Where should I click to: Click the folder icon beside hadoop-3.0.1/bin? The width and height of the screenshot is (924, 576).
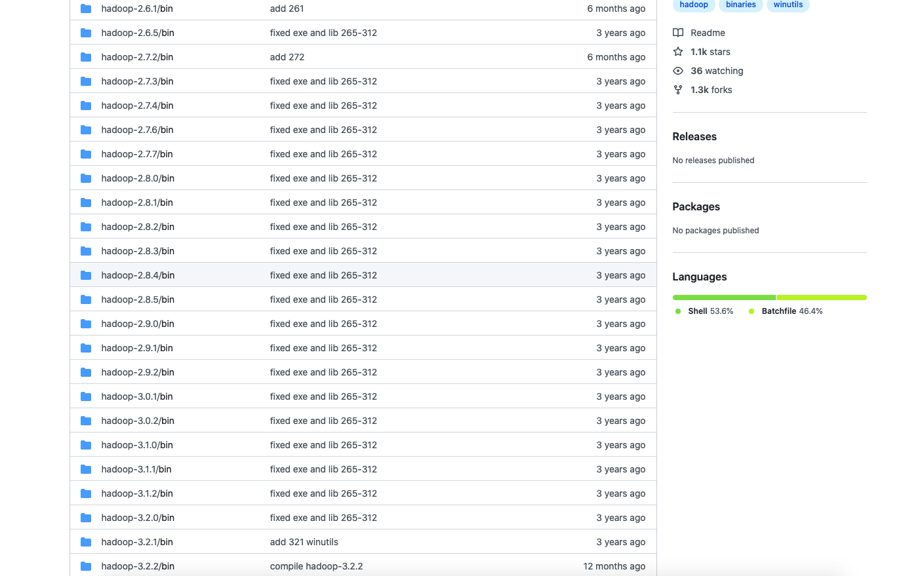coord(86,396)
